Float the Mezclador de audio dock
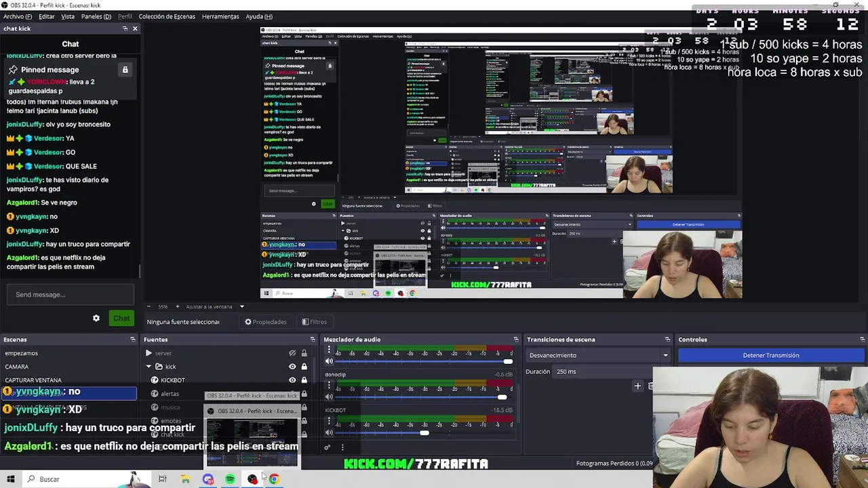Image resolution: width=868 pixels, height=488 pixels. [516, 340]
